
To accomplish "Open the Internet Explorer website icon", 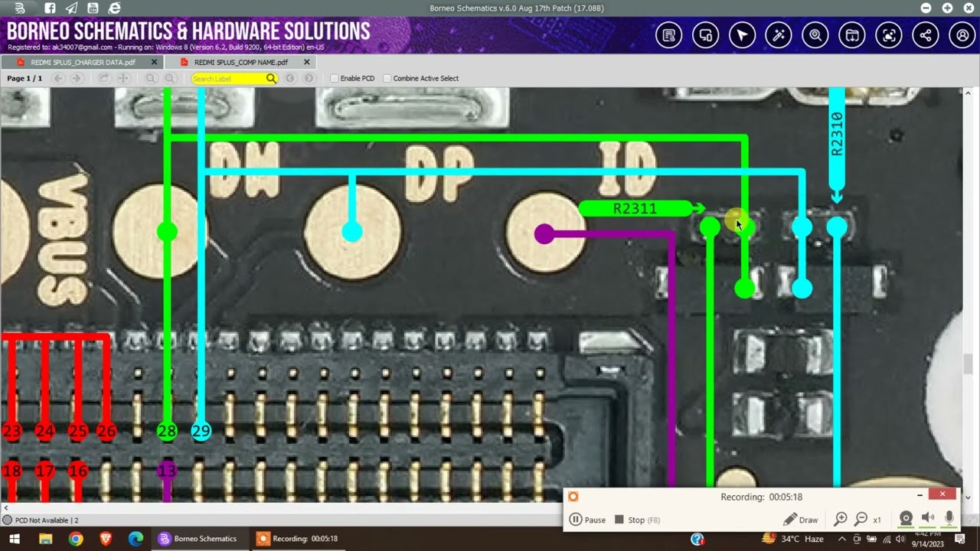I will coord(114,8).
